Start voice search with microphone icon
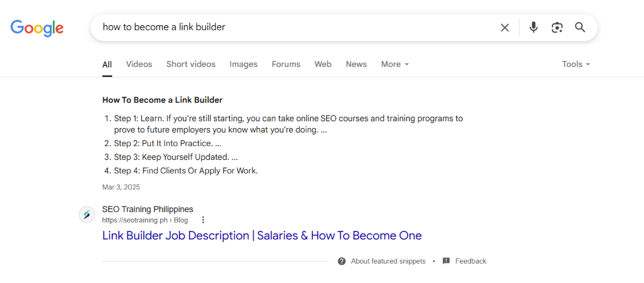 pos(533,27)
